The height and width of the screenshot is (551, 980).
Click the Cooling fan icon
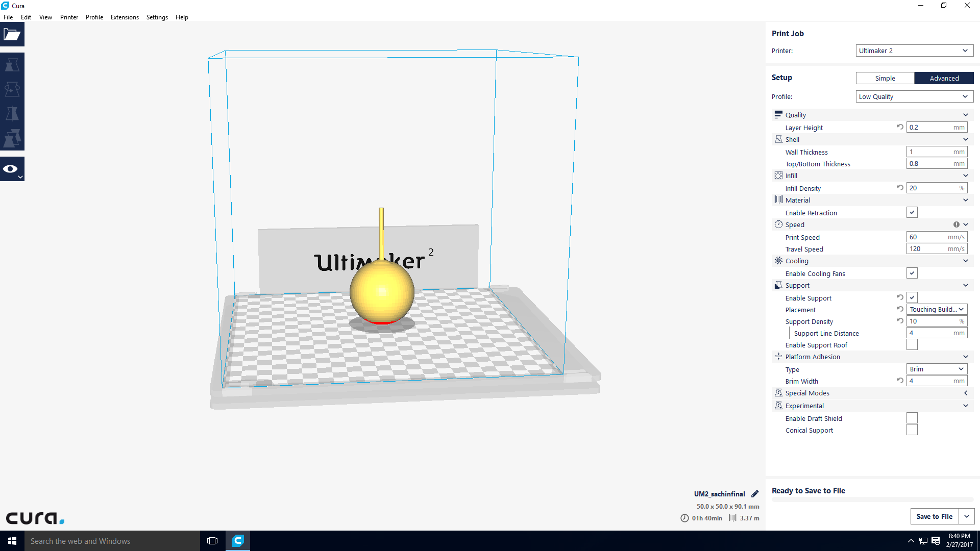pyautogui.click(x=778, y=261)
